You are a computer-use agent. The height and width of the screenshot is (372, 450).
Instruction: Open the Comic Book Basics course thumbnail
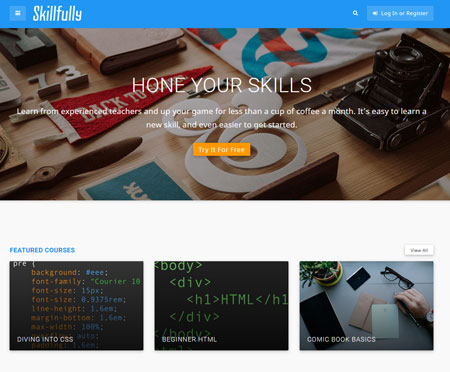point(367,306)
